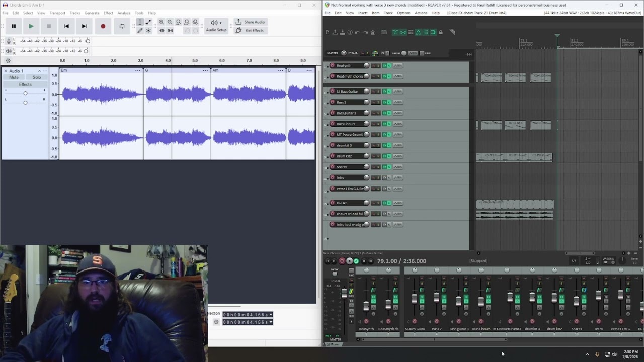Open the Options menu in REAPER
The height and width of the screenshot is (362, 644).
click(404, 13)
